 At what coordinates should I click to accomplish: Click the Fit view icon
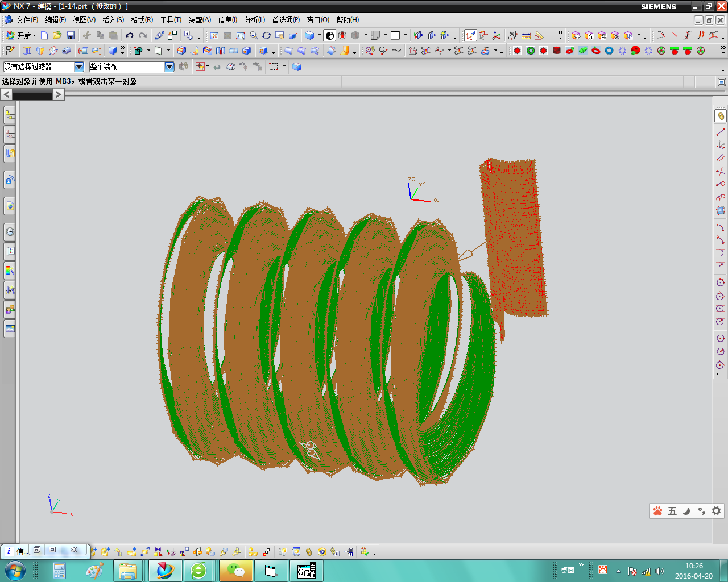coord(214,35)
